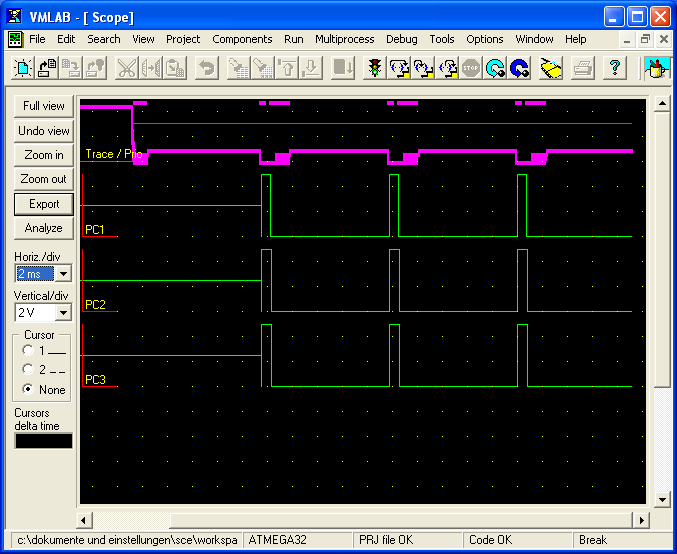Click the Zoom out button
The image size is (677, 554).
point(44,179)
